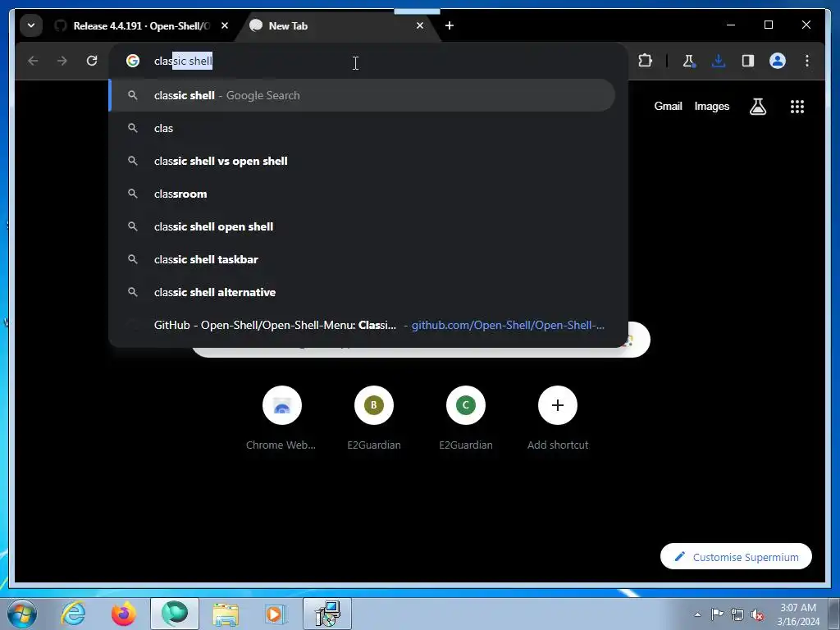Open Action Center flag icon

(x=717, y=614)
